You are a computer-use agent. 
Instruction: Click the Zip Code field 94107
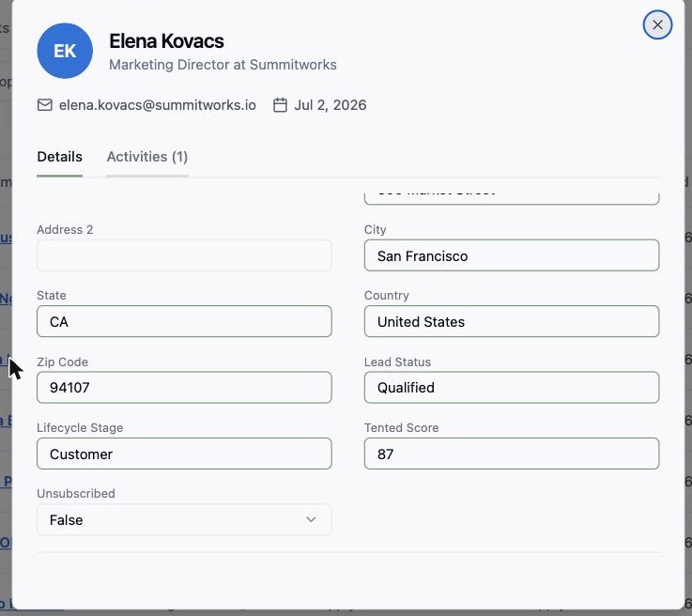point(184,388)
